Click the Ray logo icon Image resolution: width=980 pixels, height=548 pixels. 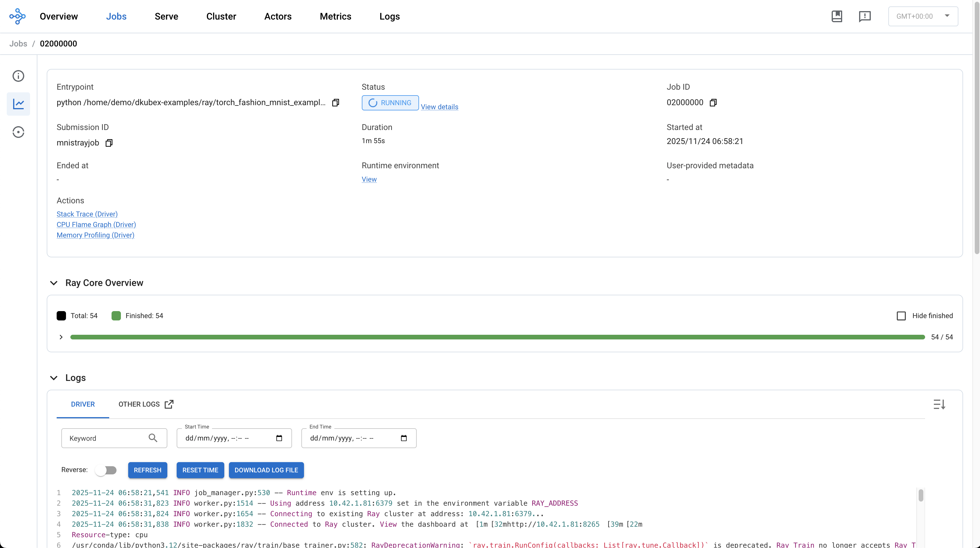pyautogui.click(x=18, y=16)
